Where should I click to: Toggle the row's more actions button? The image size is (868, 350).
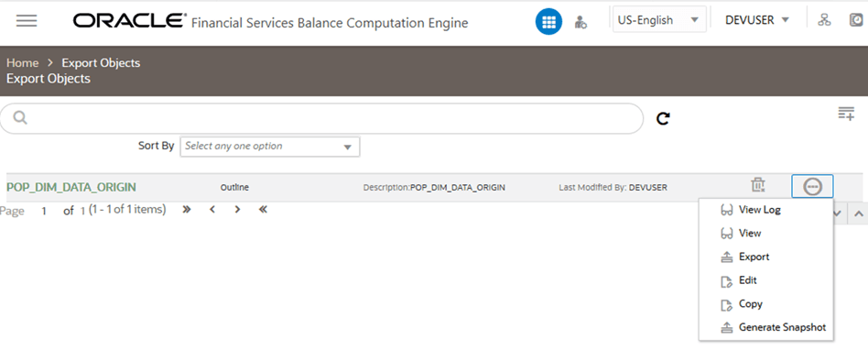812,187
